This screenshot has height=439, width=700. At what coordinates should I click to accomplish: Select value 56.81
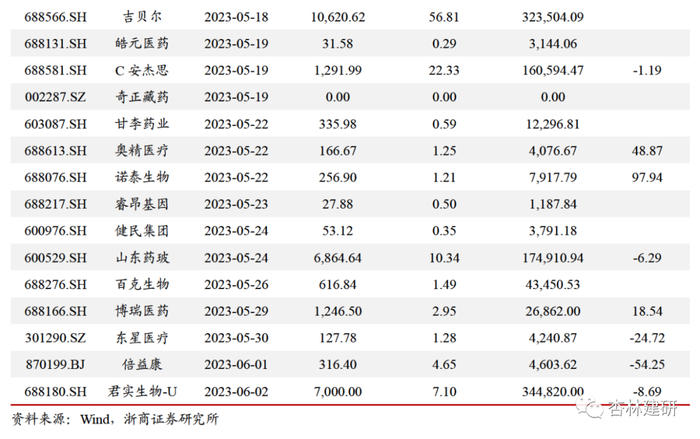point(444,17)
